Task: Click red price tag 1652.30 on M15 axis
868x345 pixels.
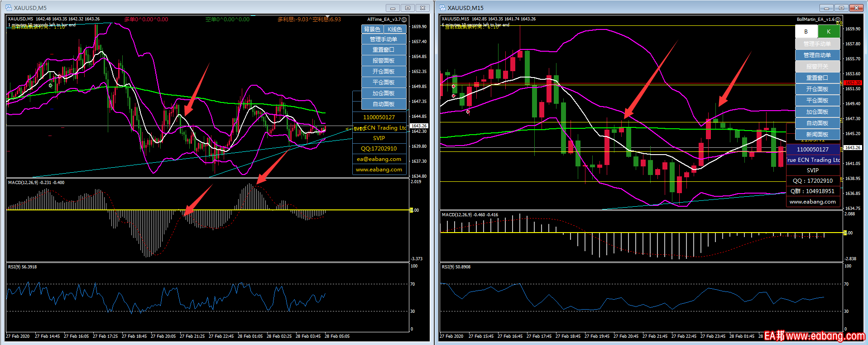Action: pos(853,83)
